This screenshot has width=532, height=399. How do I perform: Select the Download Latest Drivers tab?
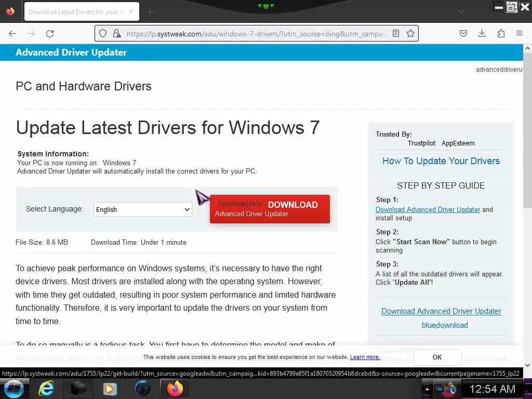click(x=82, y=11)
